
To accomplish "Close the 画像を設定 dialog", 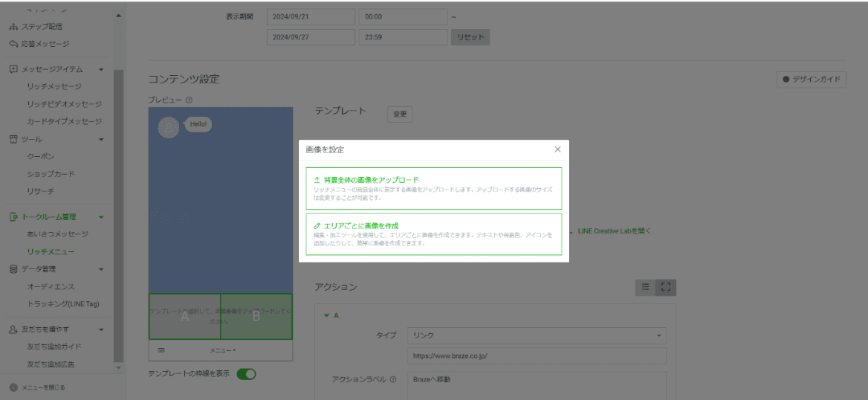I will click(557, 149).
